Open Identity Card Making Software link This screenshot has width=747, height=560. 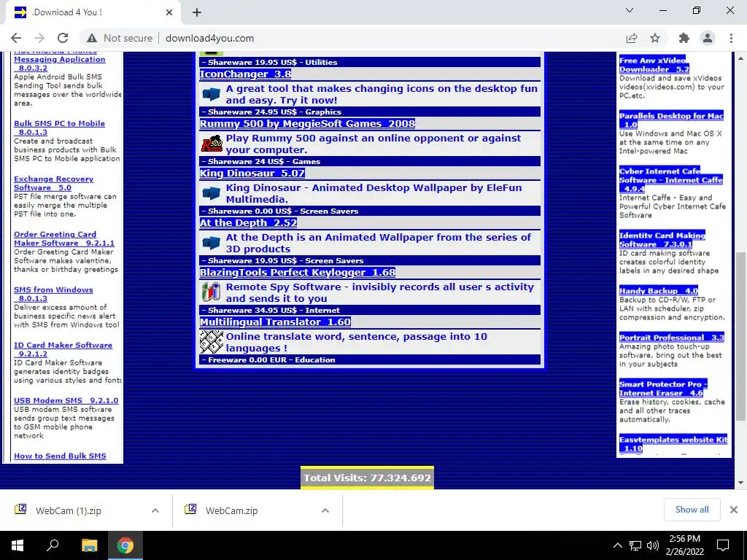pyautogui.click(x=662, y=239)
